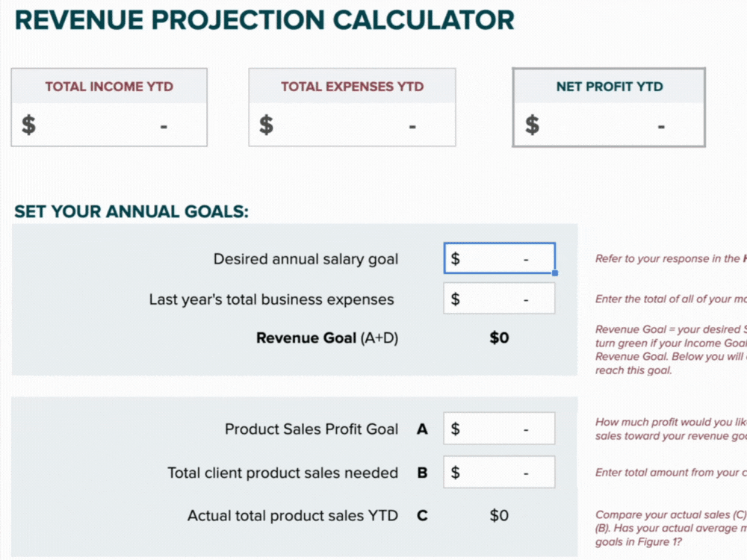Viewport: 747px width, 560px height.
Task: Select the Revenue Goal $0 value
Action: click(499, 337)
